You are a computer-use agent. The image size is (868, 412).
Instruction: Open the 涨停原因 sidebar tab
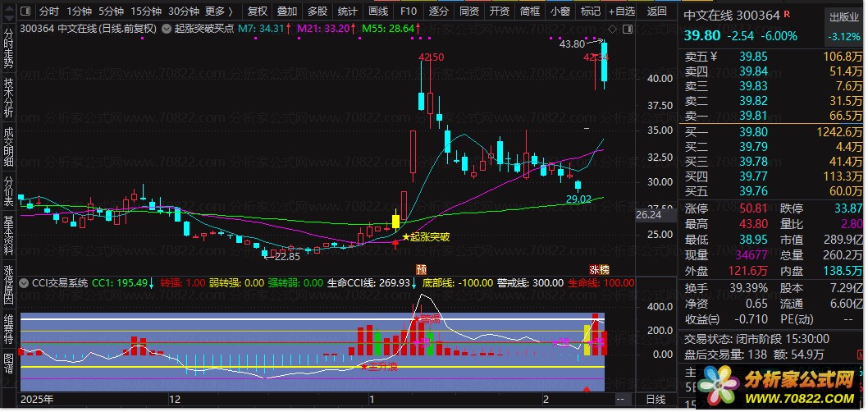tap(8, 285)
